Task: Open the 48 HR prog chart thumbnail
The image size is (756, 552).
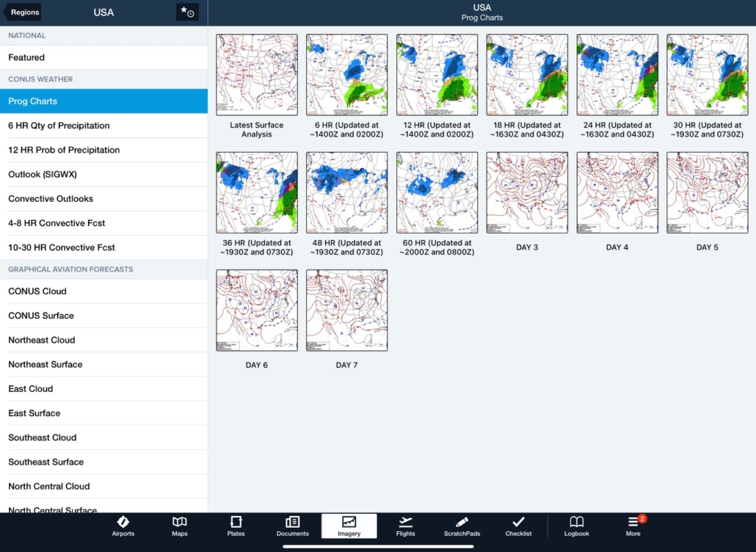Action: pyautogui.click(x=346, y=192)
